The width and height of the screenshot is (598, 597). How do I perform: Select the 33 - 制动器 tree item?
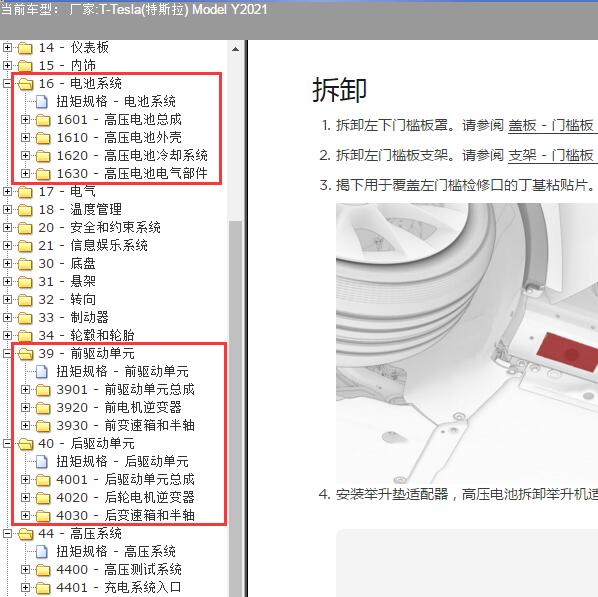73,317
